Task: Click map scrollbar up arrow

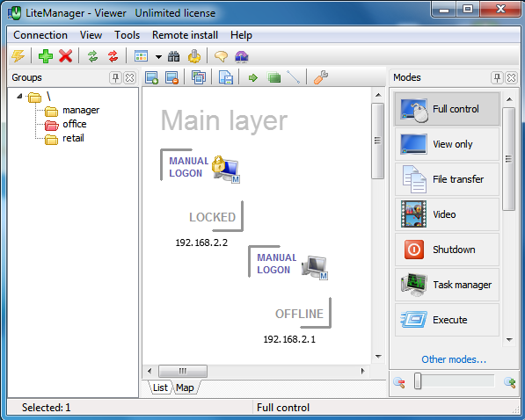Action: pyautogui.click(x=378, y=95)
